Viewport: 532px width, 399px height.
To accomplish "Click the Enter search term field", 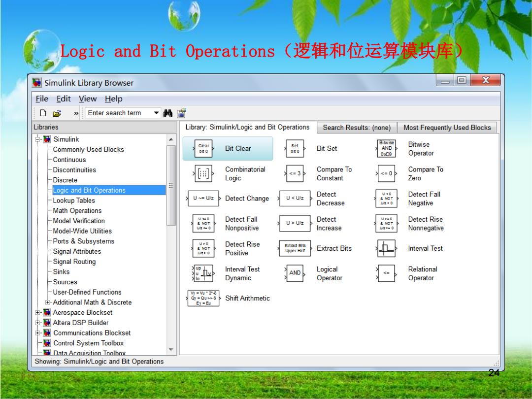I will pos(119,113).
